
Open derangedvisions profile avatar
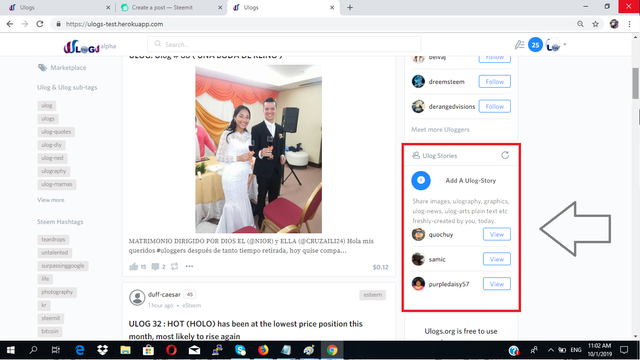point(418,107)
